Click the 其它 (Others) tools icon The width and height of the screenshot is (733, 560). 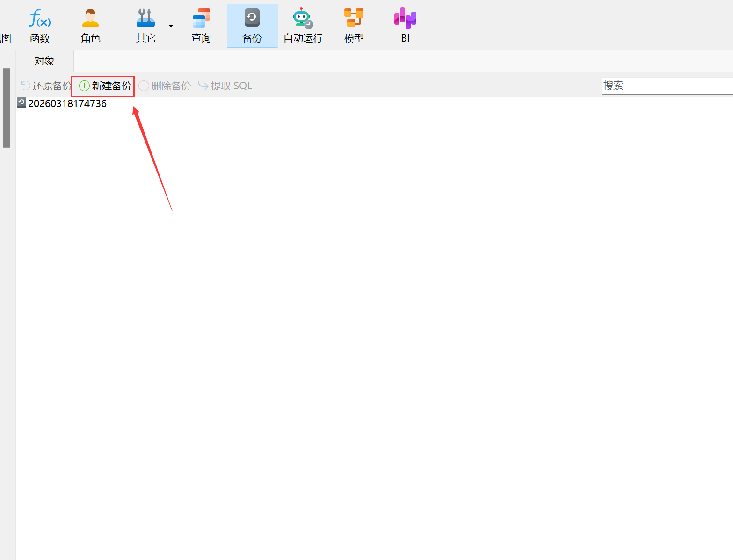point(145,26)
